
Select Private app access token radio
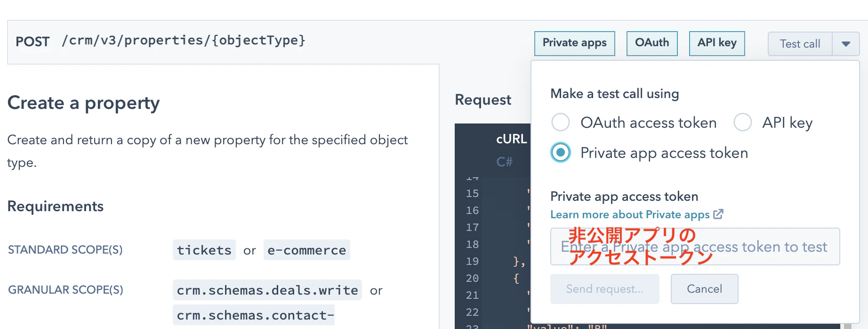pyautogui.click(x=561, y=152)
